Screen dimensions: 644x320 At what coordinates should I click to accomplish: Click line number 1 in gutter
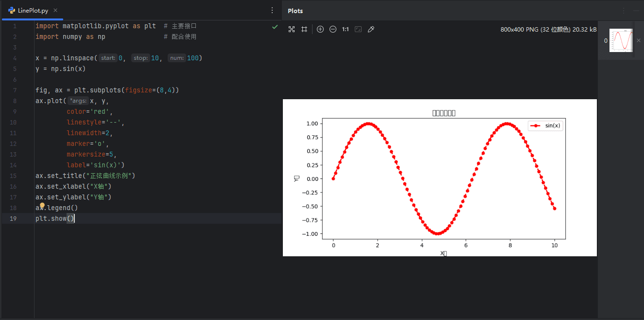pos(15,26)
